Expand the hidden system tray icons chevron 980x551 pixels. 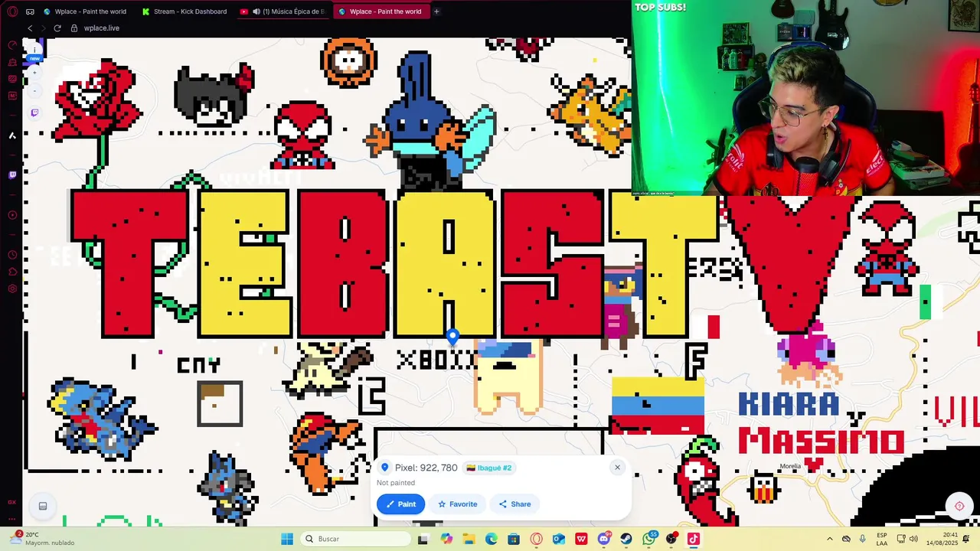830,539
